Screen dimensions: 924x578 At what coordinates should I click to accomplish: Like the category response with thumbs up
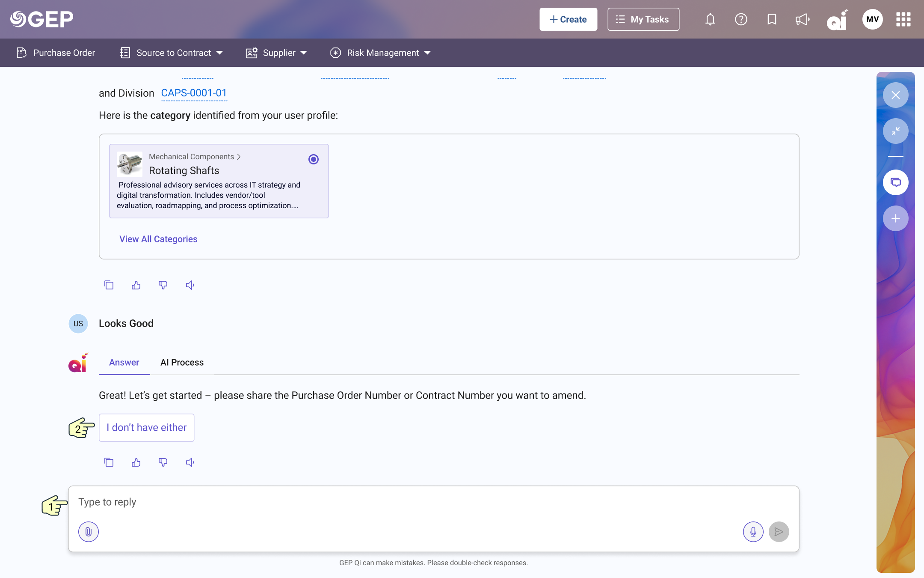(x=136, y=285)
